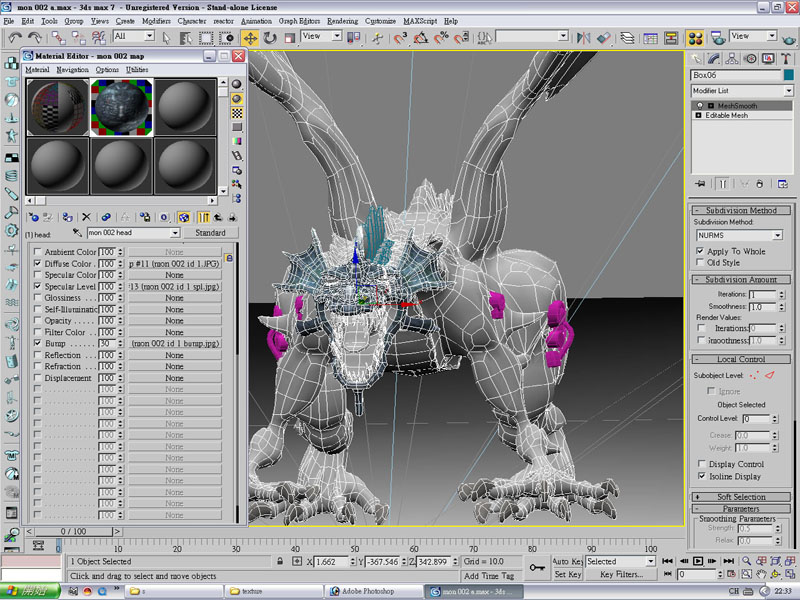Click Reset Map/Mtl X icon
Screen dimensions: 800x600
86,217
